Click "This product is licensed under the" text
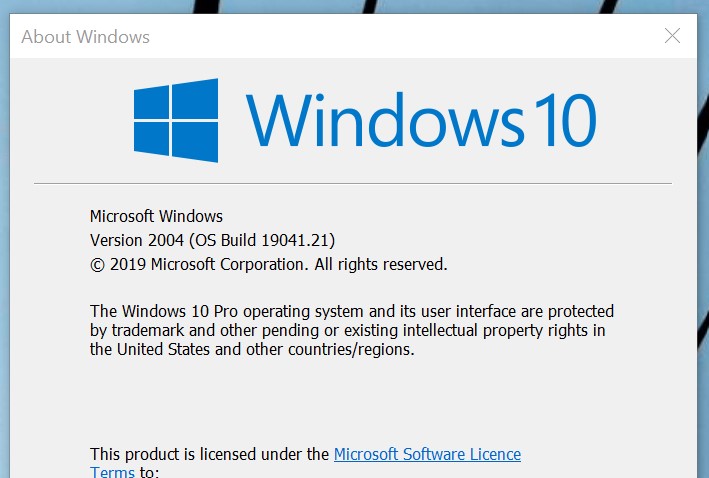 coord(209,454)
